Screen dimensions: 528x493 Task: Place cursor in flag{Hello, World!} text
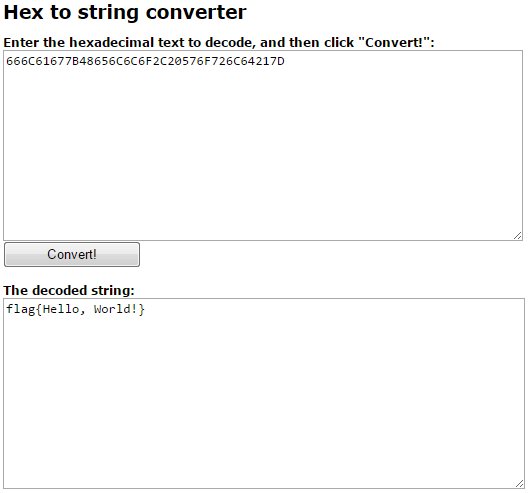tap(75, 309)
